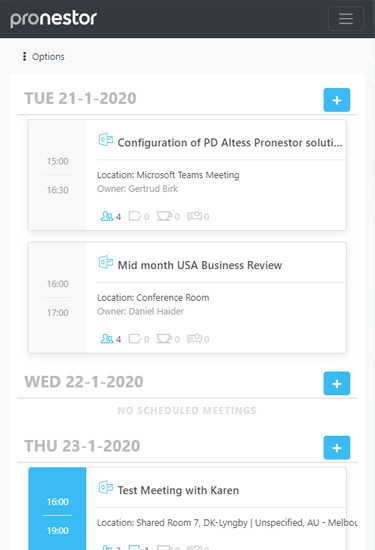Click catering cup icon in Mid month USA card
The image size is (375, 550).
click(x=164, y=339)
